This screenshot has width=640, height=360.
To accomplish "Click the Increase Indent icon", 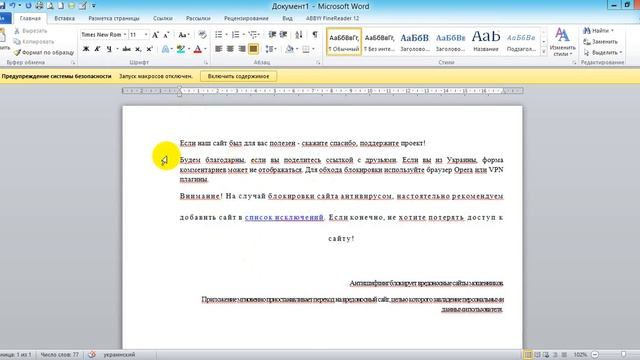I will [x=283, y=35].
